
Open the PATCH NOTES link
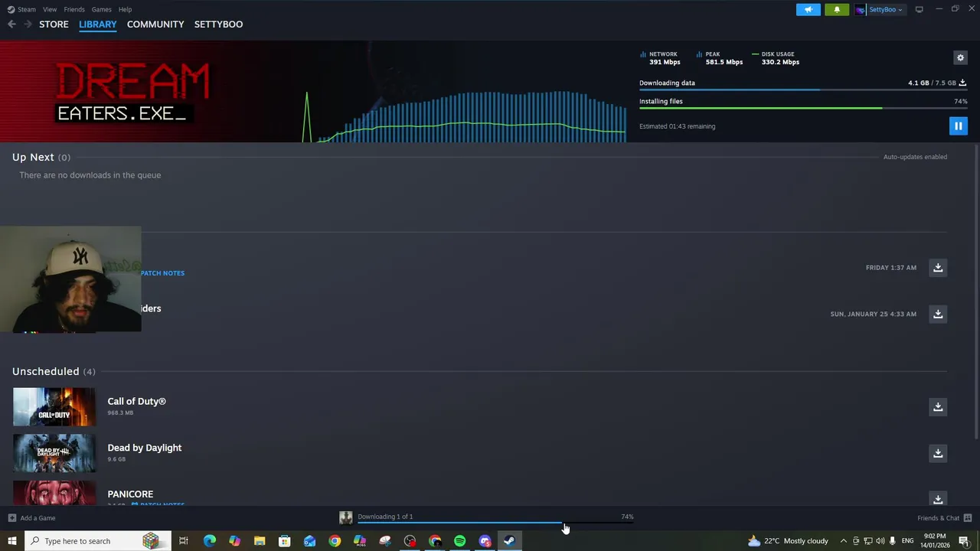pyautogui.click(x=162, y=273)
